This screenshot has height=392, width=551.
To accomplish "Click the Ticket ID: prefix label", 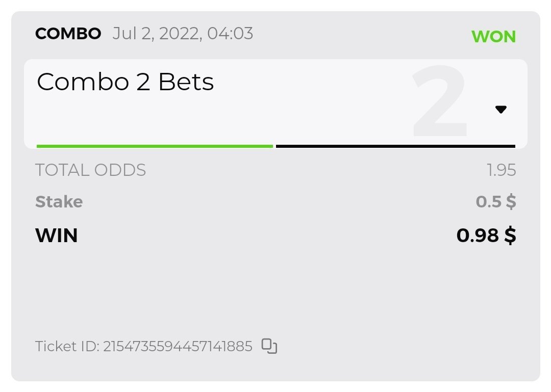I will coord(67,347).
